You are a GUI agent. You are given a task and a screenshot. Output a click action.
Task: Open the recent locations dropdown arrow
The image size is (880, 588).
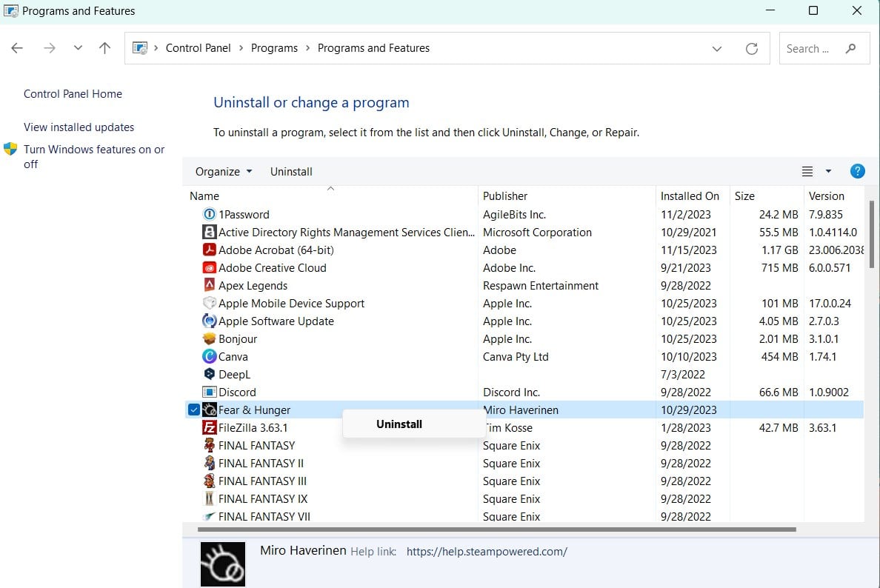click(78, 48)
